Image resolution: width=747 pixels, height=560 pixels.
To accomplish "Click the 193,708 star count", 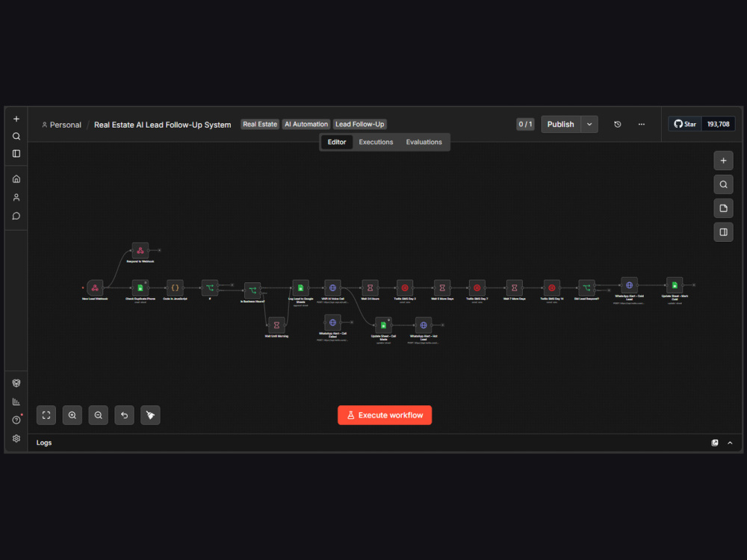I will (719, 124).
